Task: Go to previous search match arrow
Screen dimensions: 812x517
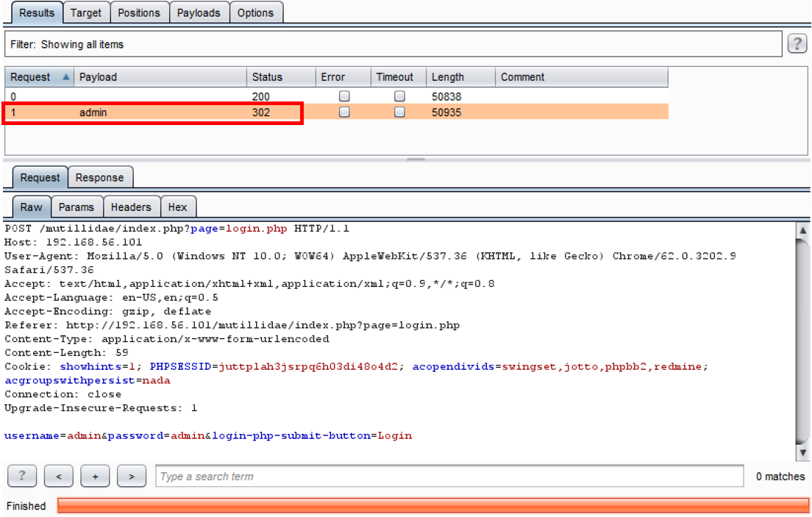Action: tap(58, 477)
